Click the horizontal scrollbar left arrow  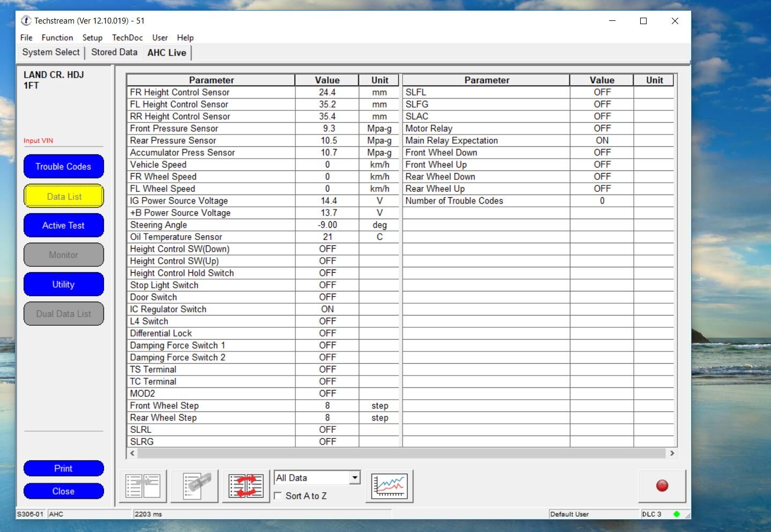[132, 453]
